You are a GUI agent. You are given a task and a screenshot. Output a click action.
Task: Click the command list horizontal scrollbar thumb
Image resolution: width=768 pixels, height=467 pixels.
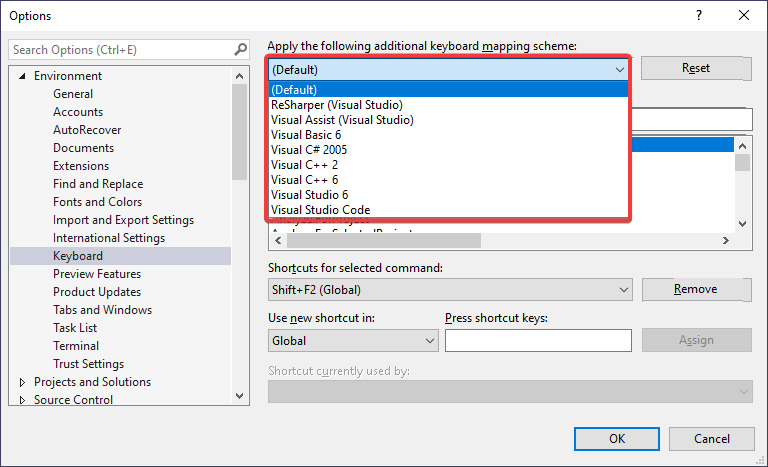[384, 240]
